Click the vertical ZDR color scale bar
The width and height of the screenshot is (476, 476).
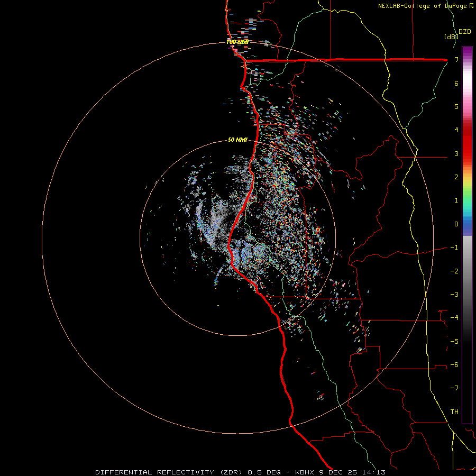[467, 235]
